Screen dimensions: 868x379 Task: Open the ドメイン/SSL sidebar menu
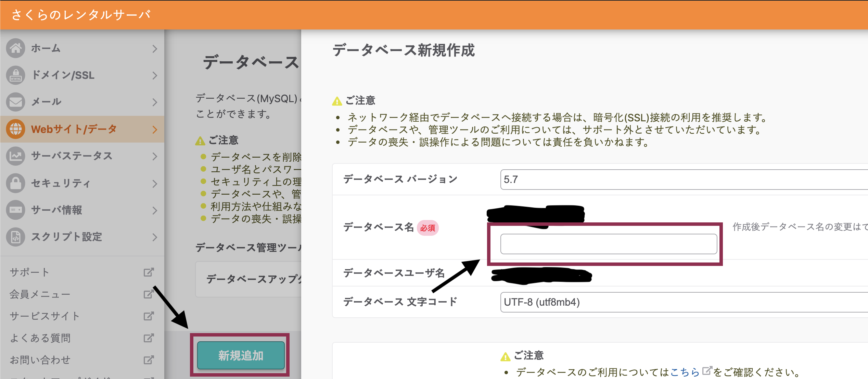82,75
